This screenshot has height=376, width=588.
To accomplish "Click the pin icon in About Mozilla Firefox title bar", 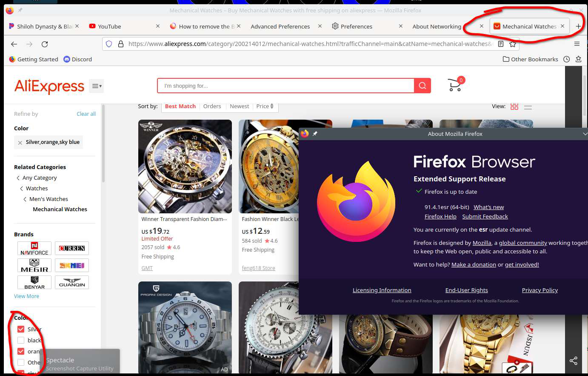I will 315,134.
